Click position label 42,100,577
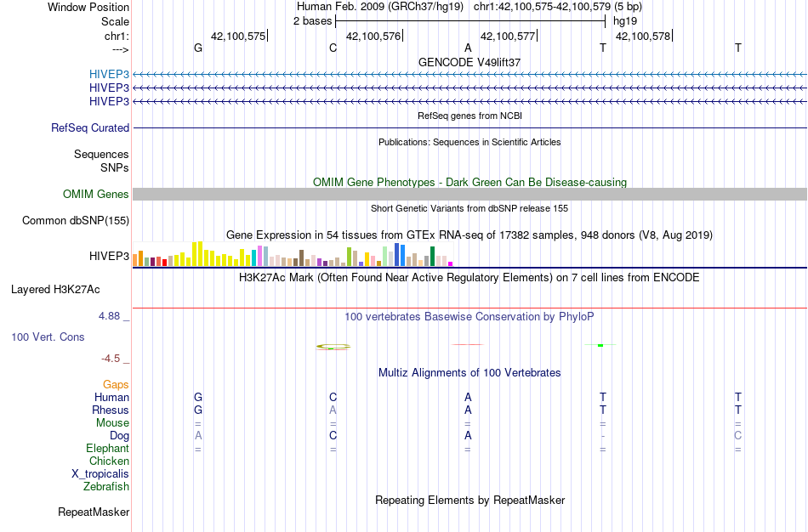 (508, 36)
